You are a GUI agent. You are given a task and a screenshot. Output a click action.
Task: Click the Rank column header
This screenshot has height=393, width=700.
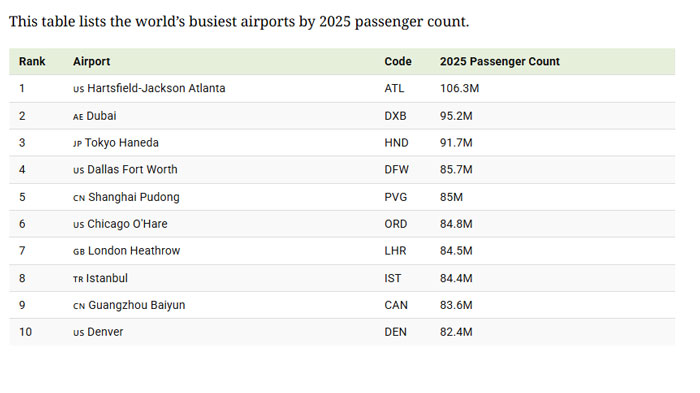(x=32, y=61)
